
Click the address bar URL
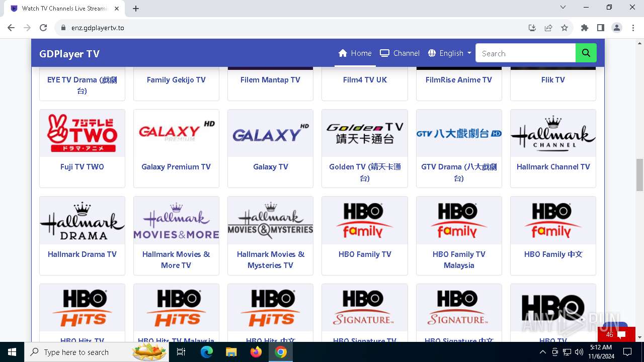click(98, 28)
